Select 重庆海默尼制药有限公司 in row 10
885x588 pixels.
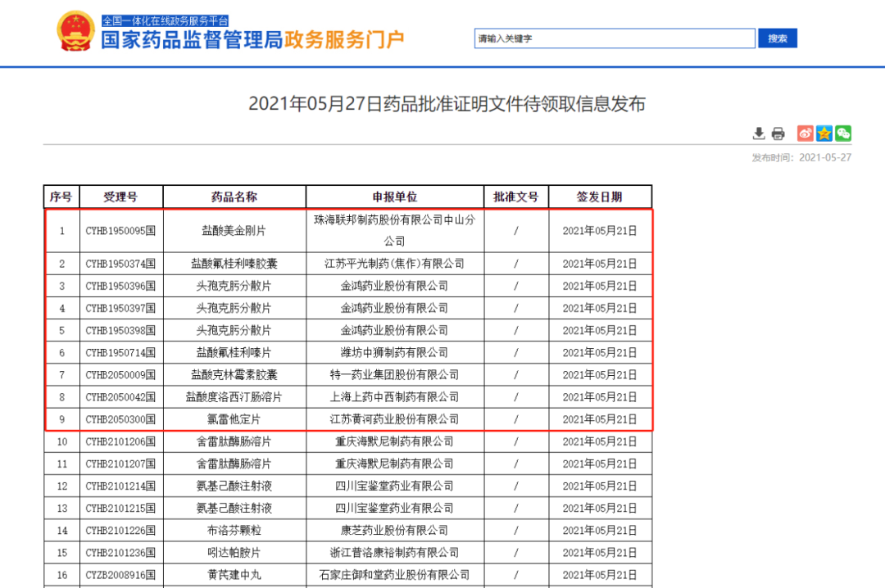394,441
